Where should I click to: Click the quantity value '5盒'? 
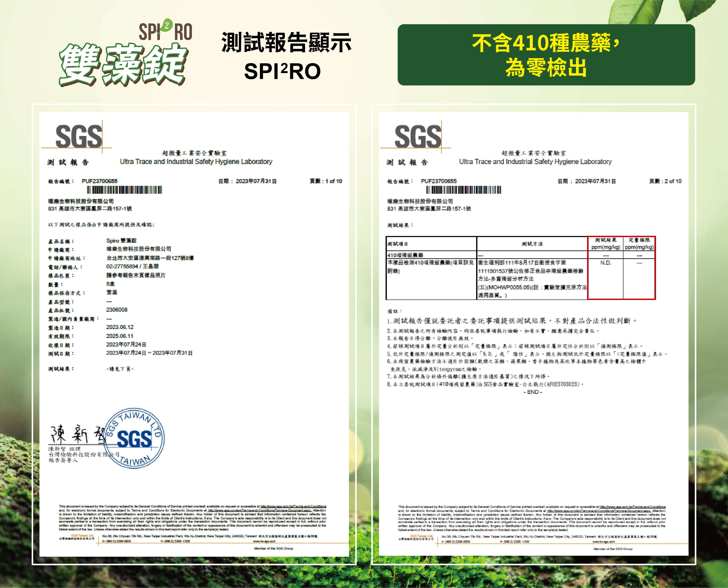coord(110,284)
